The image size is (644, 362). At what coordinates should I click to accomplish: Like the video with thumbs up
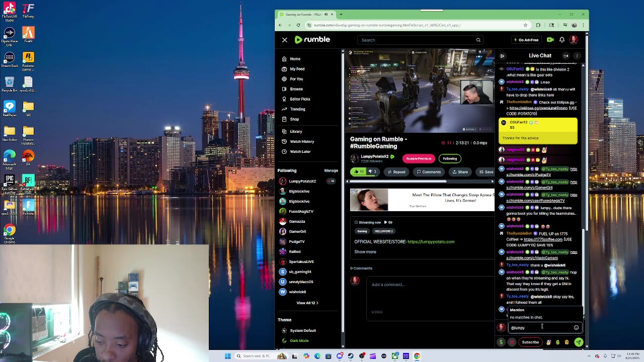point(358,171)
